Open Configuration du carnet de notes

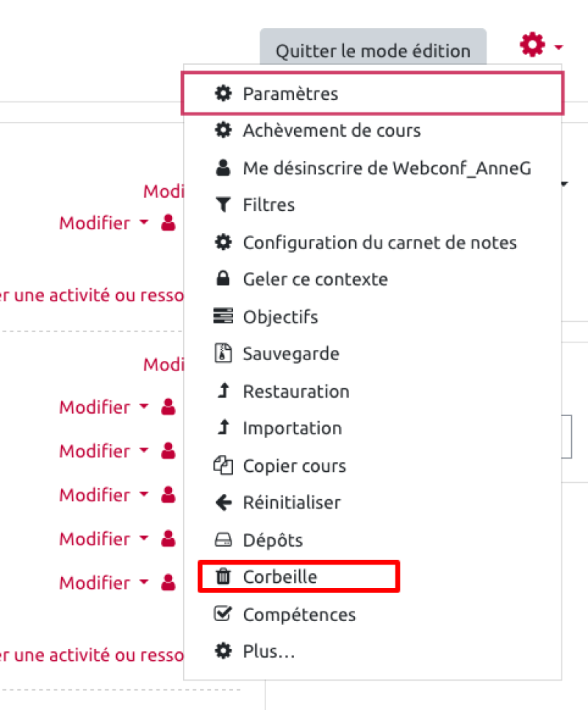click(x=379, y=243)
